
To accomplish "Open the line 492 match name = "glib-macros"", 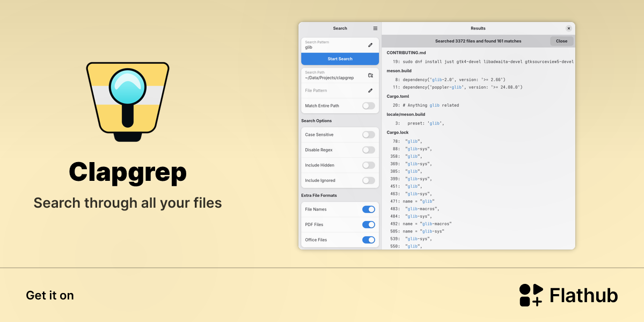I will pyautogui.click(x=421, y=224).
